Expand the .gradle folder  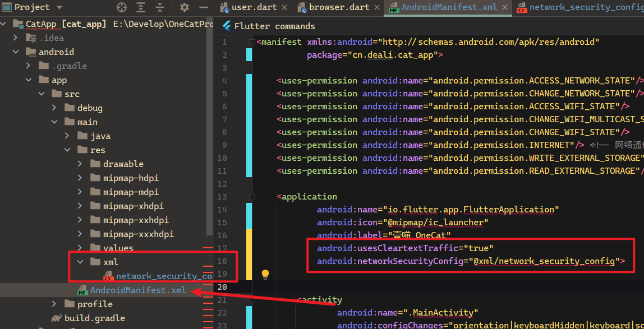[29, 66]
